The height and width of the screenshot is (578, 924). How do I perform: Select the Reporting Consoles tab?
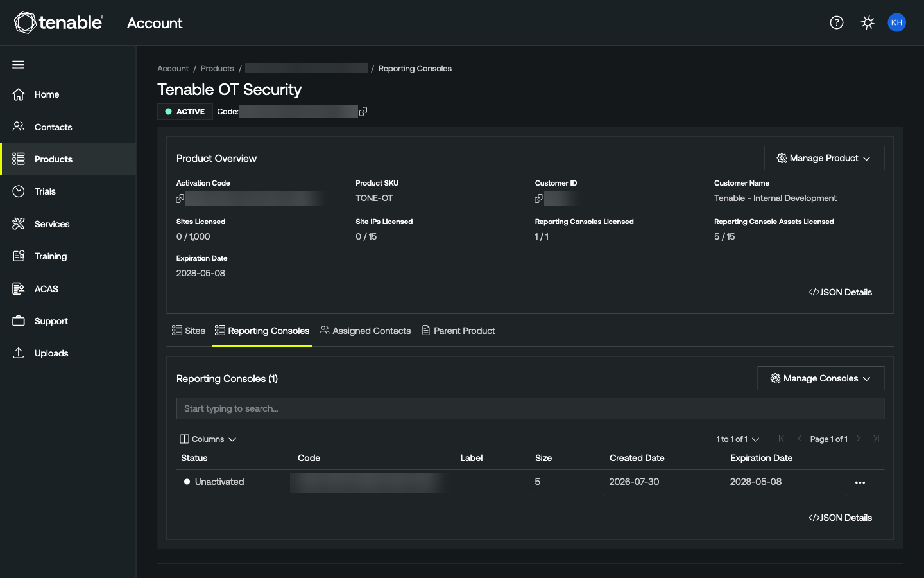(262, 331)
